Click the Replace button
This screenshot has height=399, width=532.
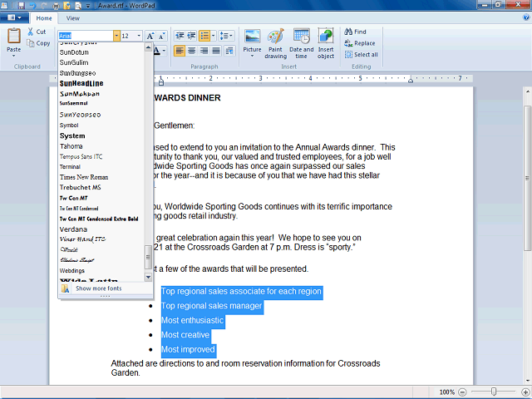(360, 43)
